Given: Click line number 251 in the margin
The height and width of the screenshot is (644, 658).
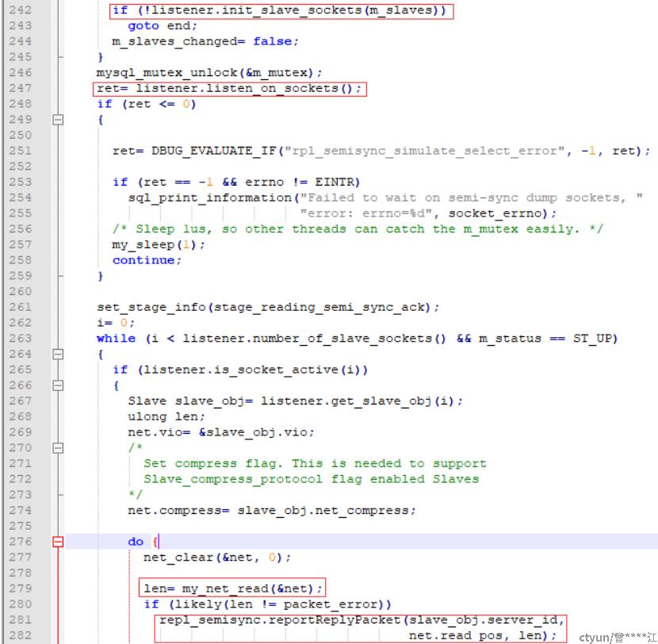Looking at the screenshot, I should [21, 151].
